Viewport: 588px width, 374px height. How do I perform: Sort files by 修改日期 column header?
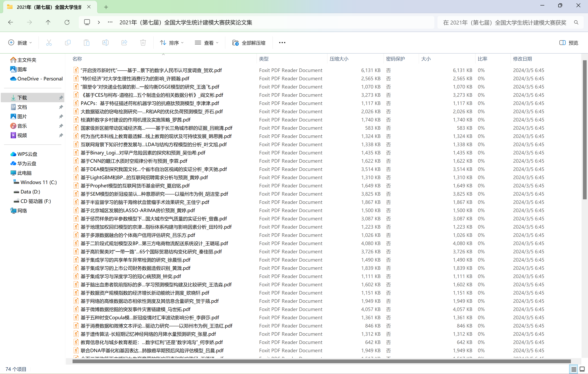[x=522, y=59]
